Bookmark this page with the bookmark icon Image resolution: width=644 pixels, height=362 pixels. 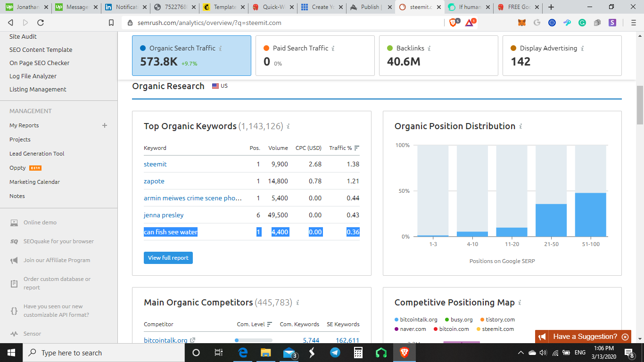click(x=111, y=23)
